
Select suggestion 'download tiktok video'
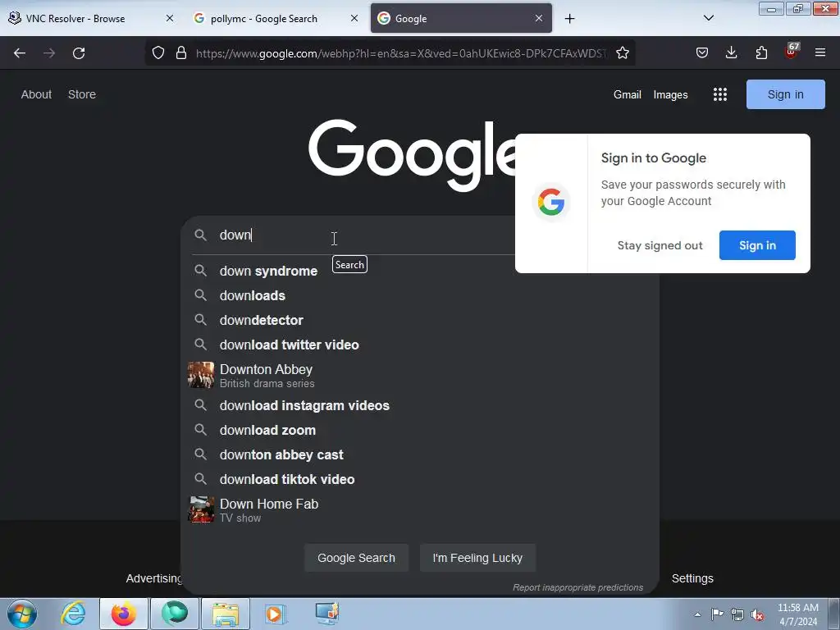point(419,479)
